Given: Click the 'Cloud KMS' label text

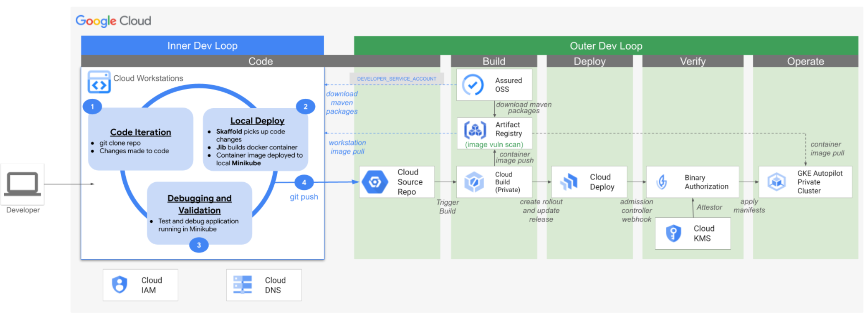Looking at the screenshot, I should [x=704, y=233].
